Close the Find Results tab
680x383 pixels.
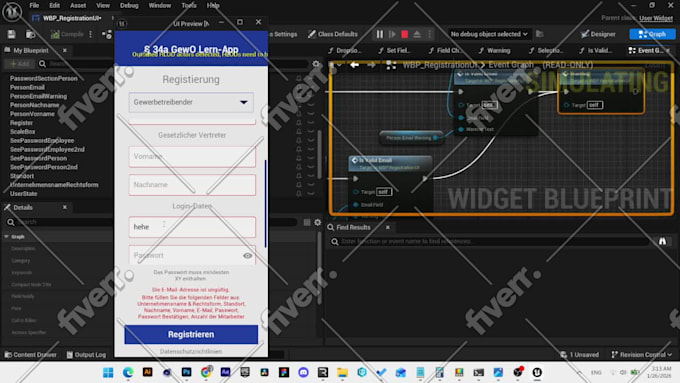click(x=388, y=227)
